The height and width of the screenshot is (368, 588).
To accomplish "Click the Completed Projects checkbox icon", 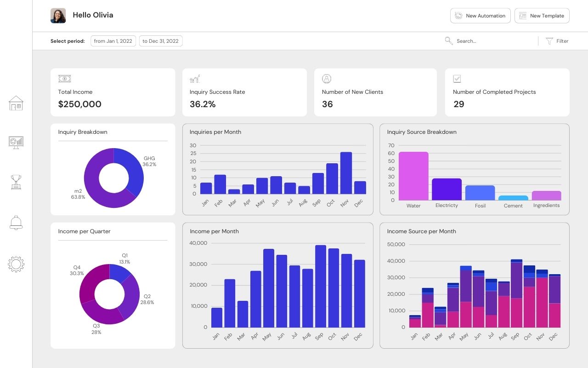I will [457, 79].
